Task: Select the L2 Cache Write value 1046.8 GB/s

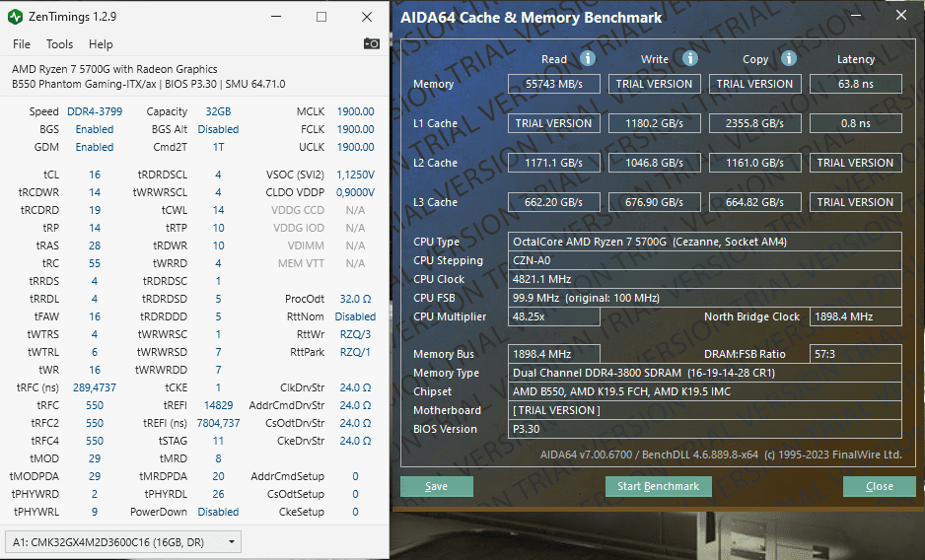Action: (654, 163)
